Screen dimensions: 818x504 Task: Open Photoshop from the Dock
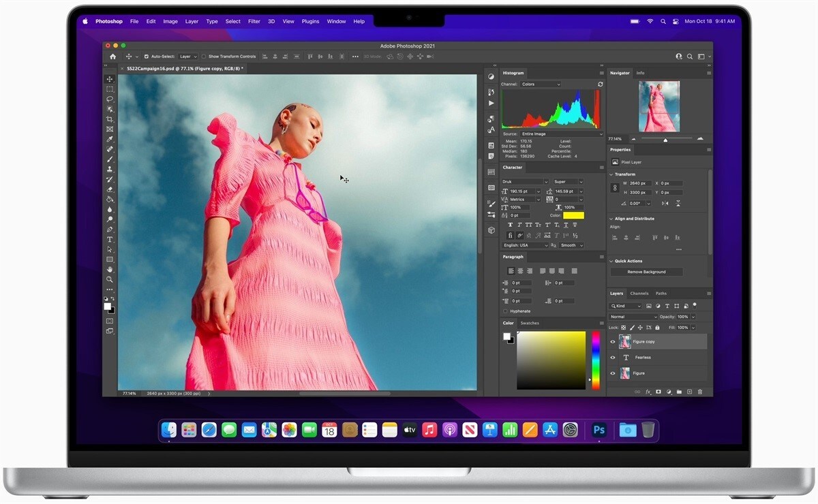[599, 430]
